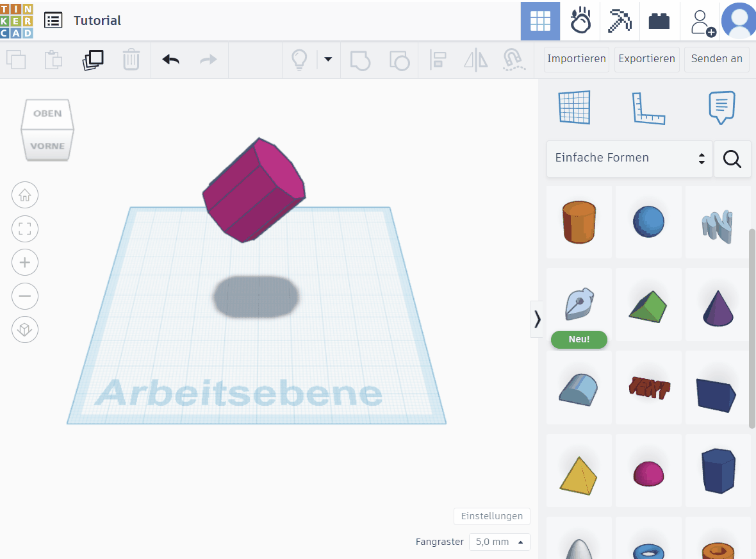Pick the red Text shape
The height and width of the screenshot is (559, 756).
point(648,388)
